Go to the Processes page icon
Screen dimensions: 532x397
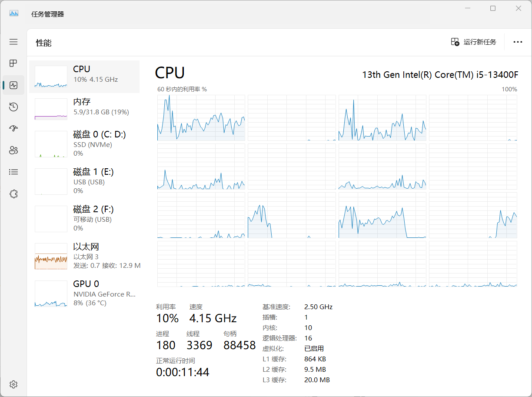[13, 63]
